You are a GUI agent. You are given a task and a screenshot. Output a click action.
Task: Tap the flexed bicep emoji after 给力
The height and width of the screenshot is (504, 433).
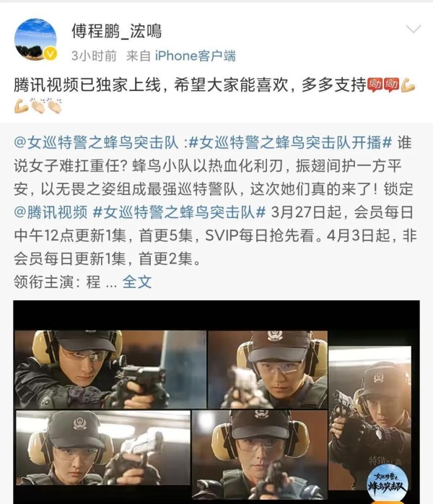(x=408, y=85)
